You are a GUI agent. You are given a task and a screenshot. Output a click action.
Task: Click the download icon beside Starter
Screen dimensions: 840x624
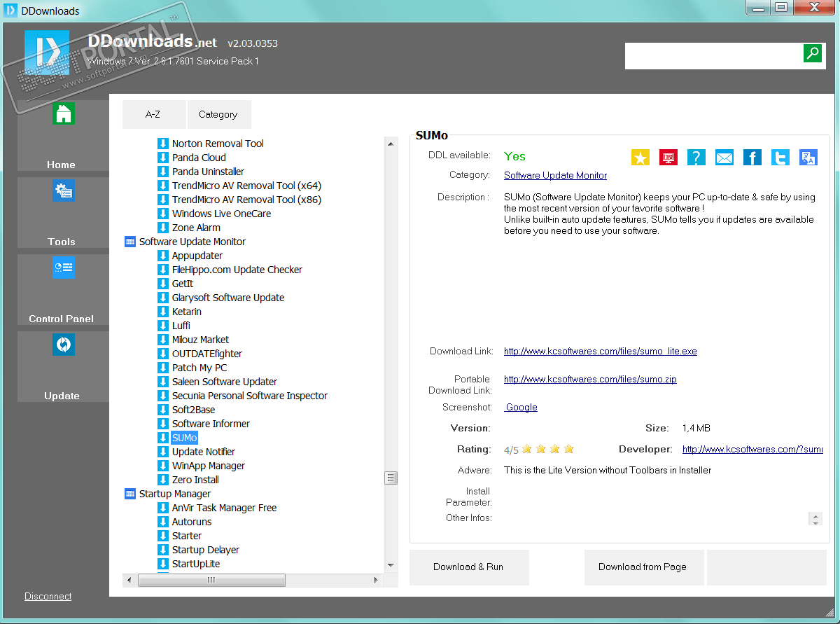pos(163,536)
